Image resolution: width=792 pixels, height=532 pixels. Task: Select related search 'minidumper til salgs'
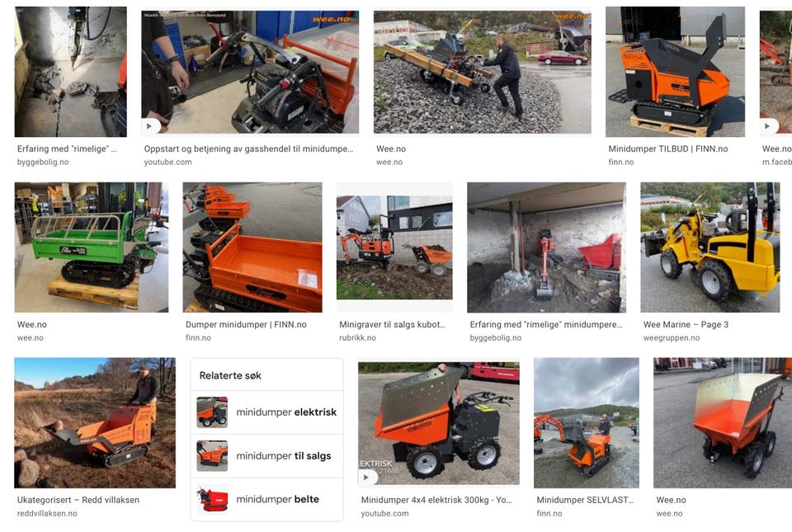266,456
